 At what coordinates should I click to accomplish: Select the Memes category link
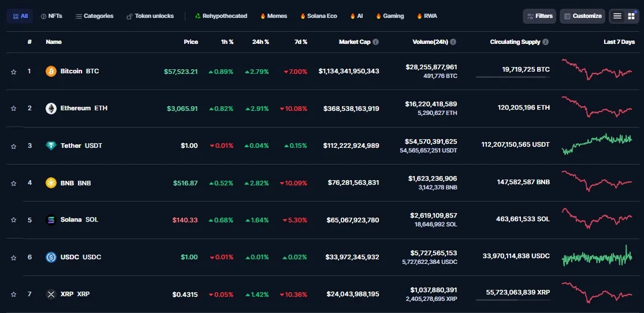tap(273, 16)
